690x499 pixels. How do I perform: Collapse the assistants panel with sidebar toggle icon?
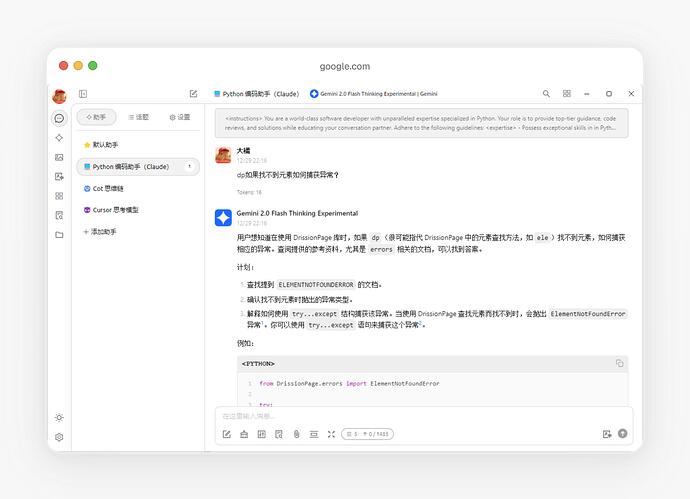pyautogui.click(x=83, y=94)
